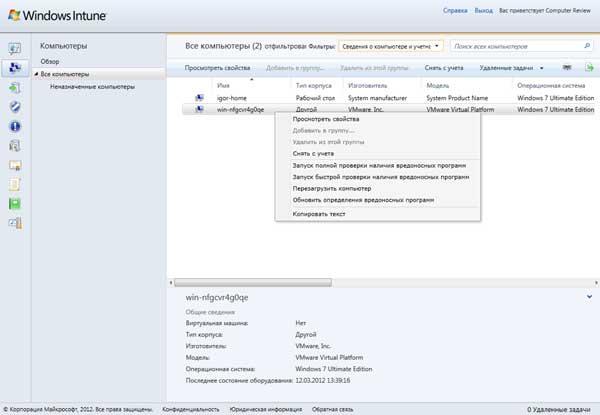Screen dimensions: 600x415
Task: Click the horizontal scrollbar thumb
Action: coord(253,283)
